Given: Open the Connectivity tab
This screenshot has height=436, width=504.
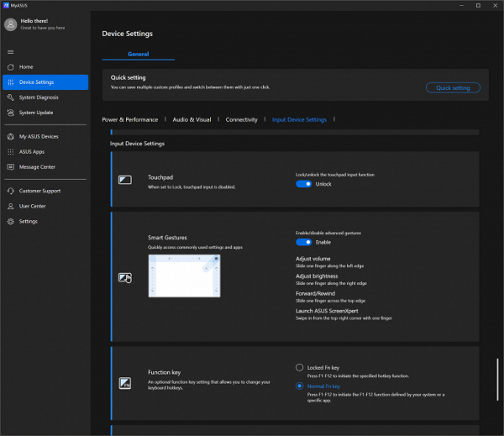Looking at the screenshot, I should pos(241,120).
